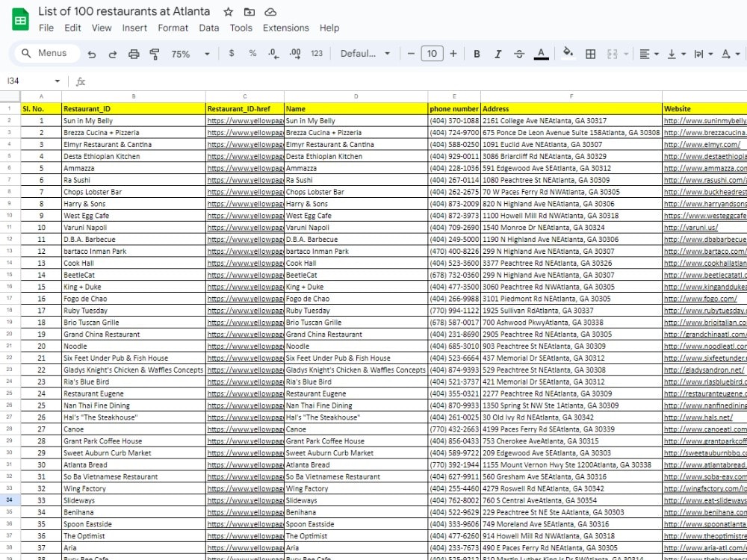
Task: Select cell 'Ruby Tuesday' in Name column
Action: 356,311
